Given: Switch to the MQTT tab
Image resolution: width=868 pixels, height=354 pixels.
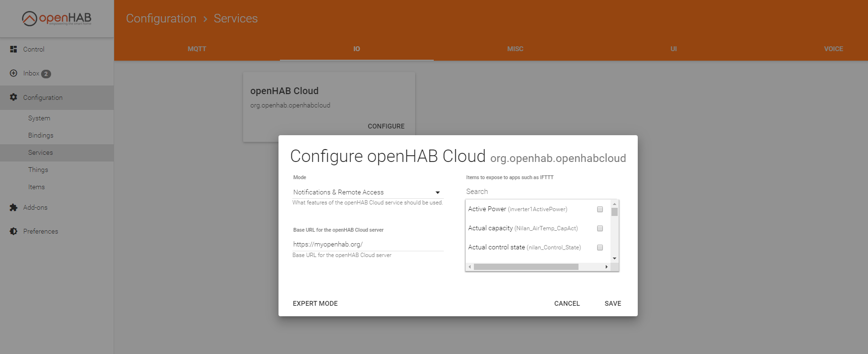Looking at the screenshot, I should coord(197,49).
